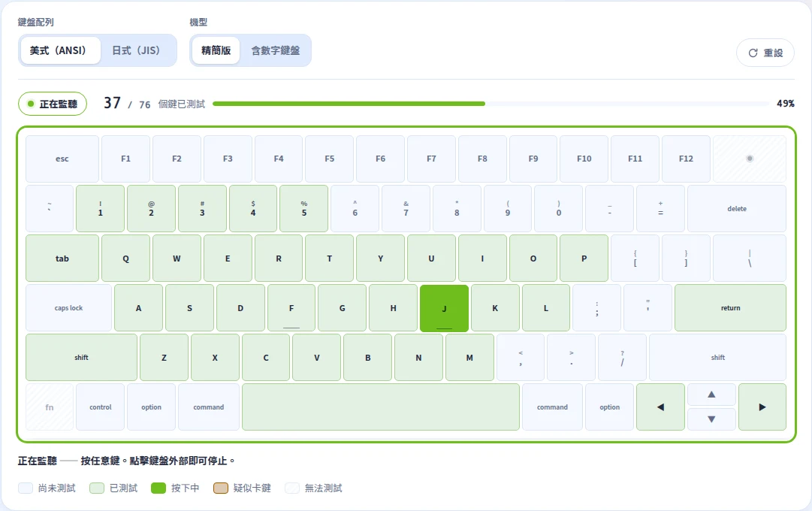Screen dimensions: 812x511
Task: Click the 個鍵已測試 counter label
Action: [181, 104]
